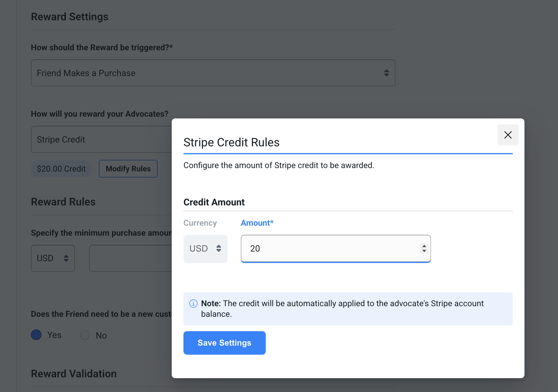Click the Reward Settings heading
Image resolution: width=558 pixels, height=392 pixels.
pos(70,17)
